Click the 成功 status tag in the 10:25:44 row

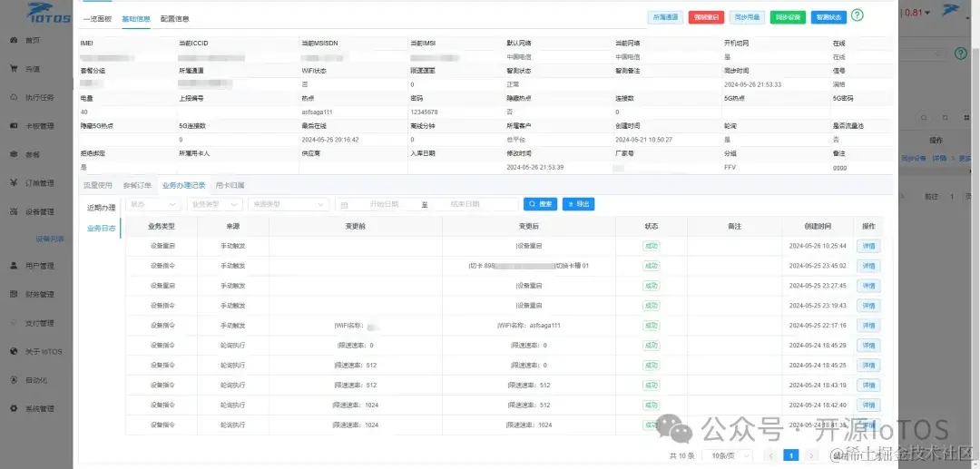pos(652,246)
